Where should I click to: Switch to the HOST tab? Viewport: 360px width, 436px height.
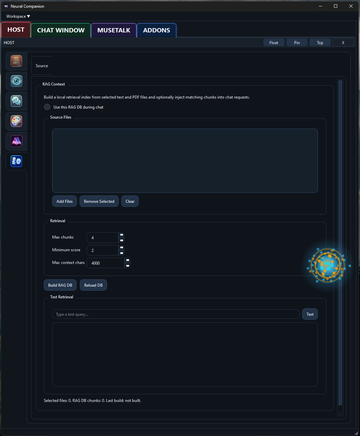16,30
